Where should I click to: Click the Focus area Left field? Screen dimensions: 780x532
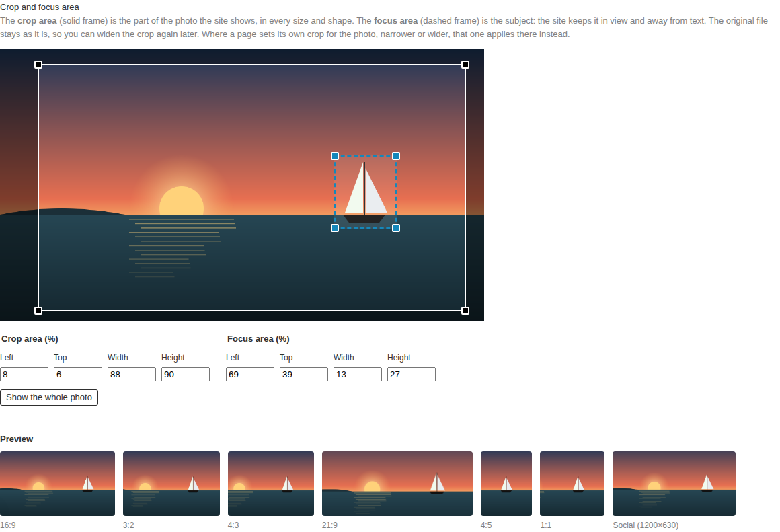tap(250, 374)
